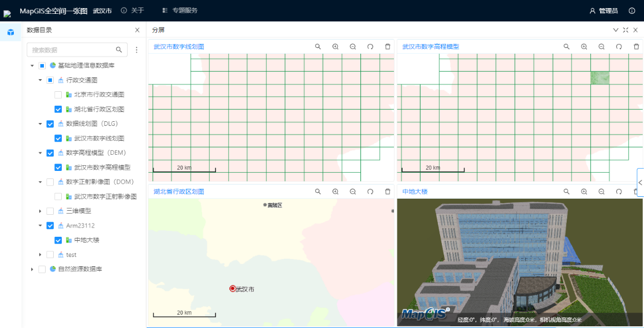Reset view of 武汉市数字线划图 pane
This screenshot has height=328, width=644.
pyautogui.click(x=370, y=47)
